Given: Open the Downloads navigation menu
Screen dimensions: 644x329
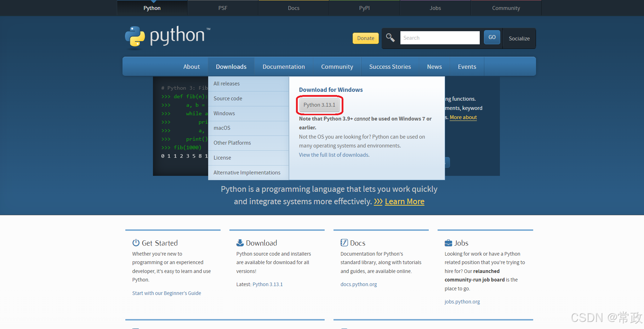Looking at the screenshot, I should pos(231,67).
